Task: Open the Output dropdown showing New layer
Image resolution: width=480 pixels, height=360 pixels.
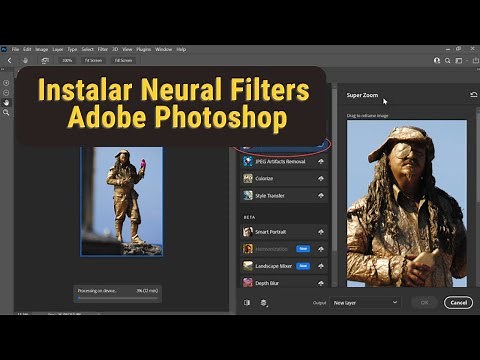Action: pos(366,303)
